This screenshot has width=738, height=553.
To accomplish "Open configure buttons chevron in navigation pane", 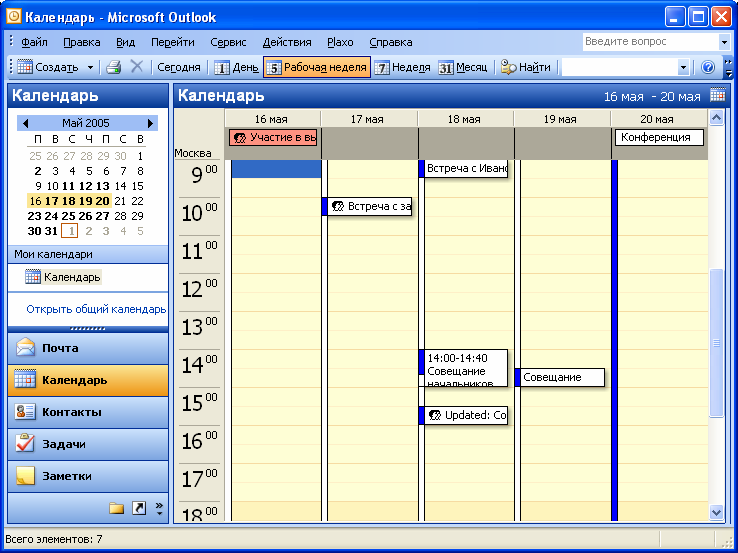I will point(159,508).
